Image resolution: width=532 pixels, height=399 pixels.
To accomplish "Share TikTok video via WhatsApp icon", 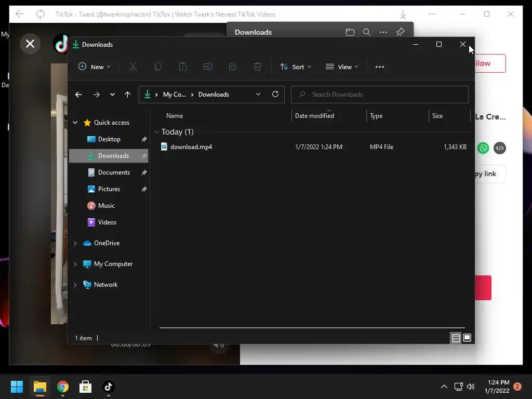I will 483,148.
